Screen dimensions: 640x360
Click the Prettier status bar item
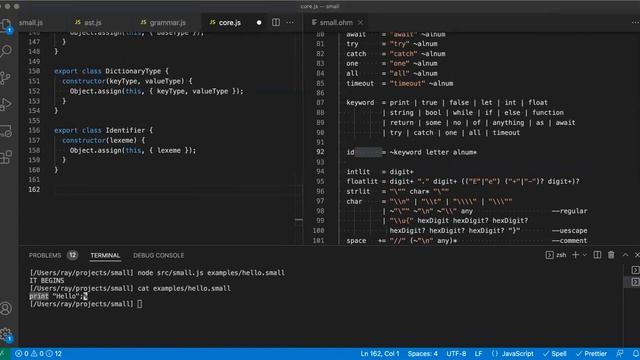(x=591, y=353)
